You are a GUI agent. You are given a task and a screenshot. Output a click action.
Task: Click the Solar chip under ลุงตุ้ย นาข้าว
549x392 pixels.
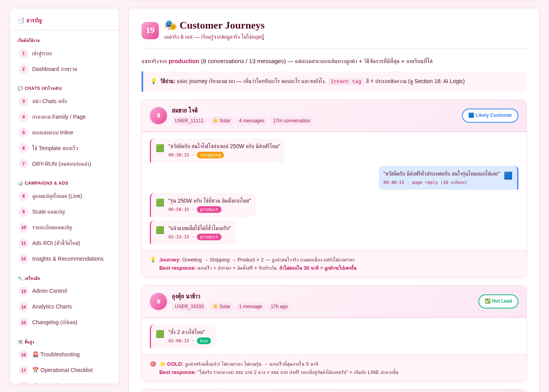pos(221,307)
